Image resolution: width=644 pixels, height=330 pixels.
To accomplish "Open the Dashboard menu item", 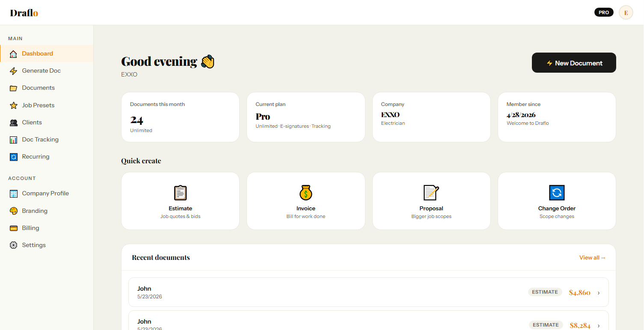I will 46,54.
